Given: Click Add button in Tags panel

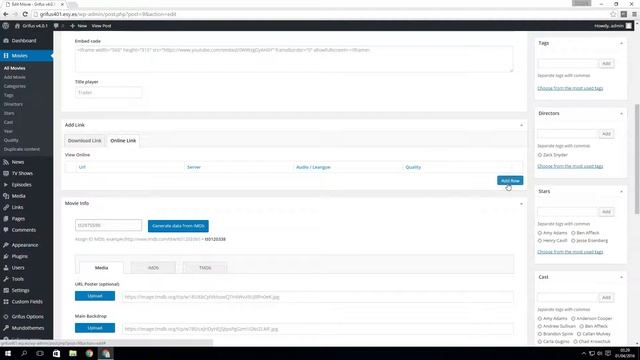Looking at the screenshot, I should pos(606,64).
